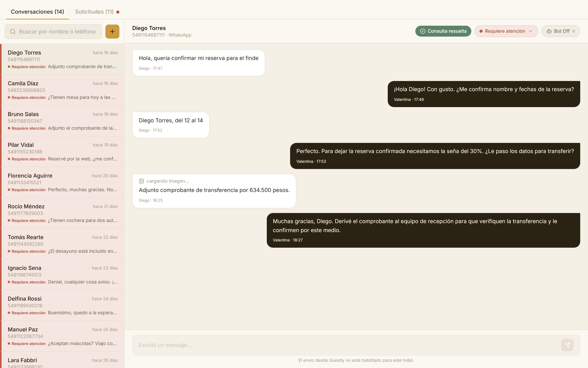588x368 pixels.
Task: Click timestamp 'Valentina · 17:49'
Action: (x=409, y=99)
